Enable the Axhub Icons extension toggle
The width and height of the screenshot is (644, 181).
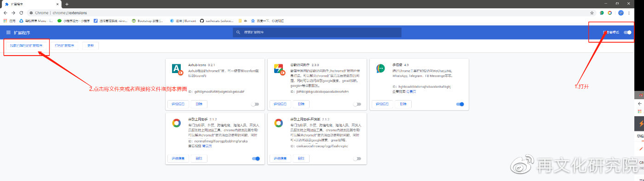pyautogui.click(x=255, y=104)
